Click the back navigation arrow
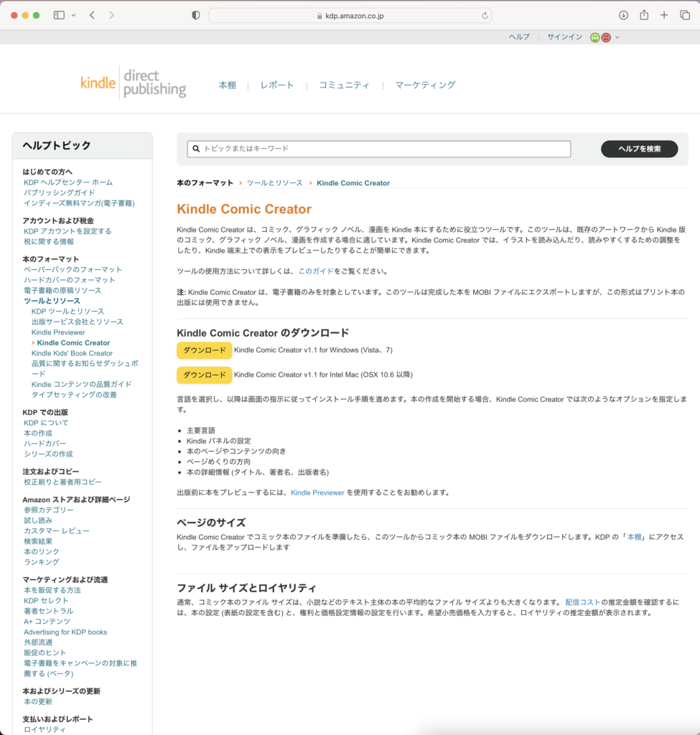Image resolution: width=700 pixels, height=735 pixels. coord(92,15)
